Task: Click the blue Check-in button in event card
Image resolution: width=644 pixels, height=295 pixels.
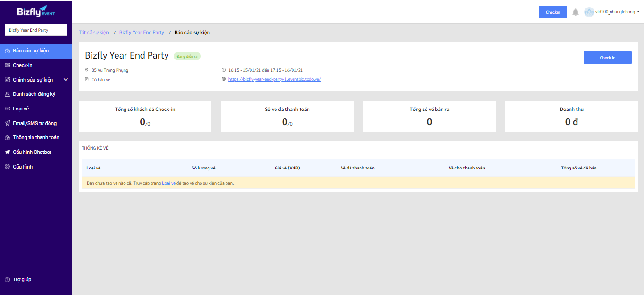Action: (607, 58)
